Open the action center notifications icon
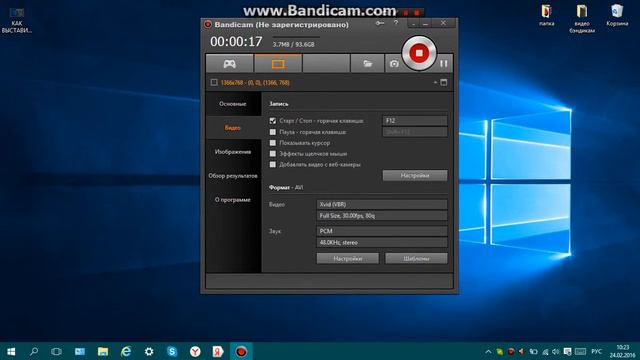Viewport: 640px width, 360px height. (x=567, y=351)
